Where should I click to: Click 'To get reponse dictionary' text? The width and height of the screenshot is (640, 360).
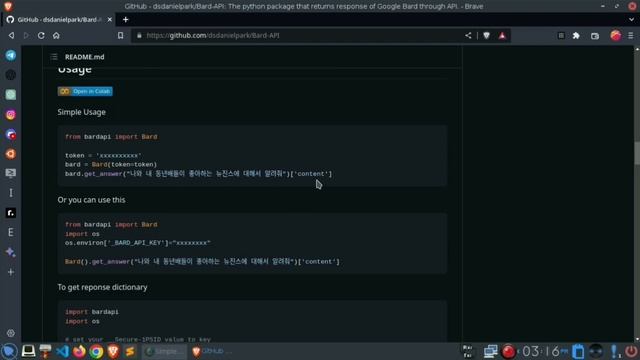tap(102, 287)
